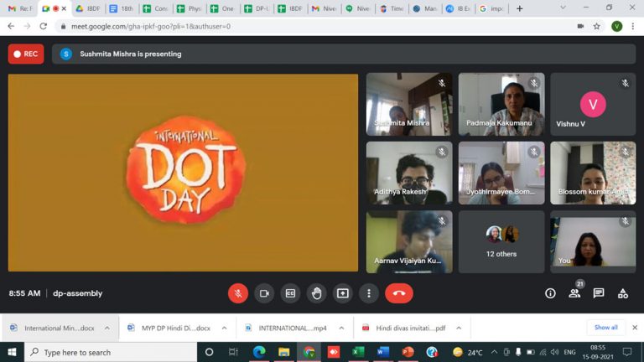Show the participants list icon
Viewport: 644px width, 362px height.
[574, 293]
